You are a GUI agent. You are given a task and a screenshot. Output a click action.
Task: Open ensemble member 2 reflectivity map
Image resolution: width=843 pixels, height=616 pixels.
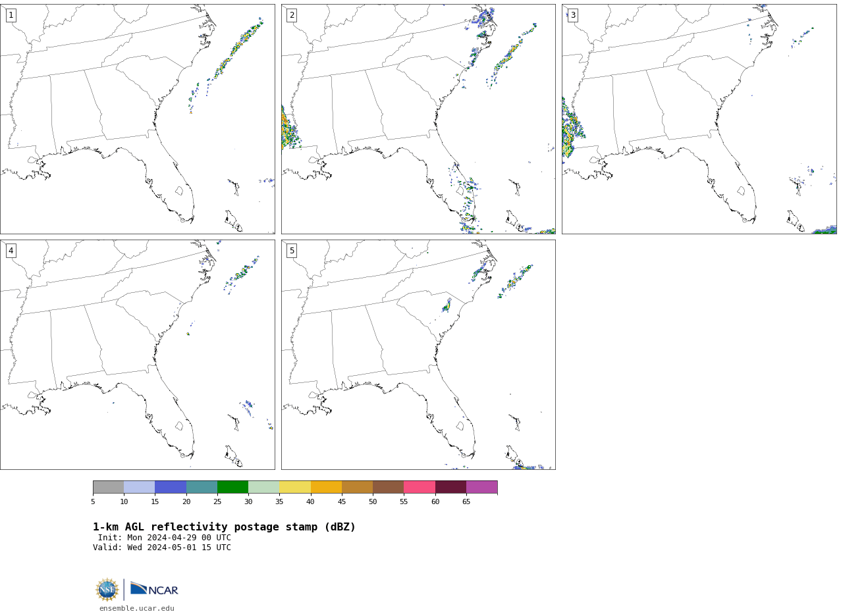pos(418,119)
